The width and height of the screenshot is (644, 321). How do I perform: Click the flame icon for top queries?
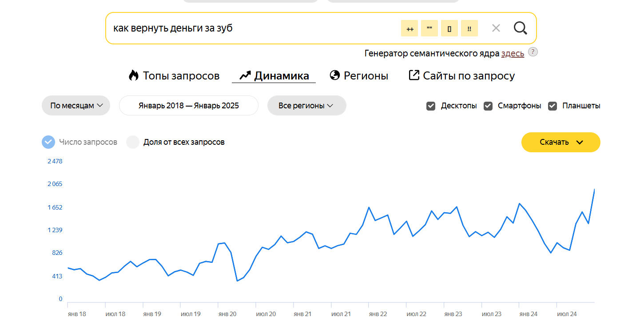pos(134,75)
